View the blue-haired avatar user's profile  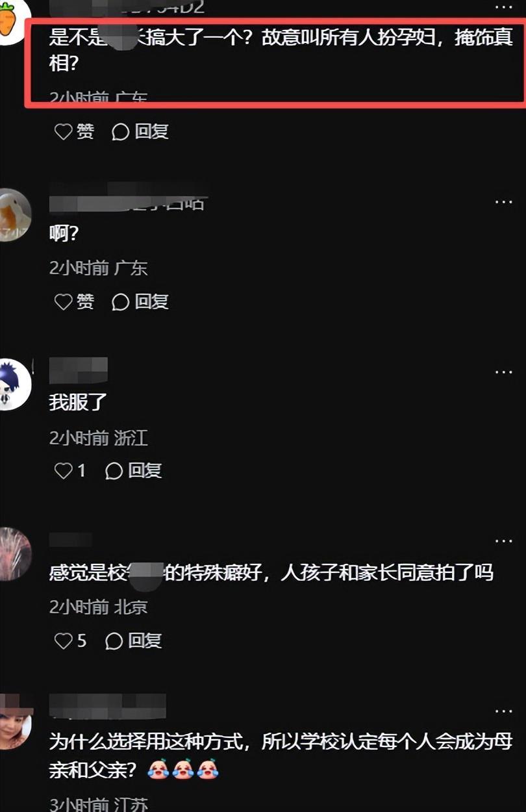point(13,385)
